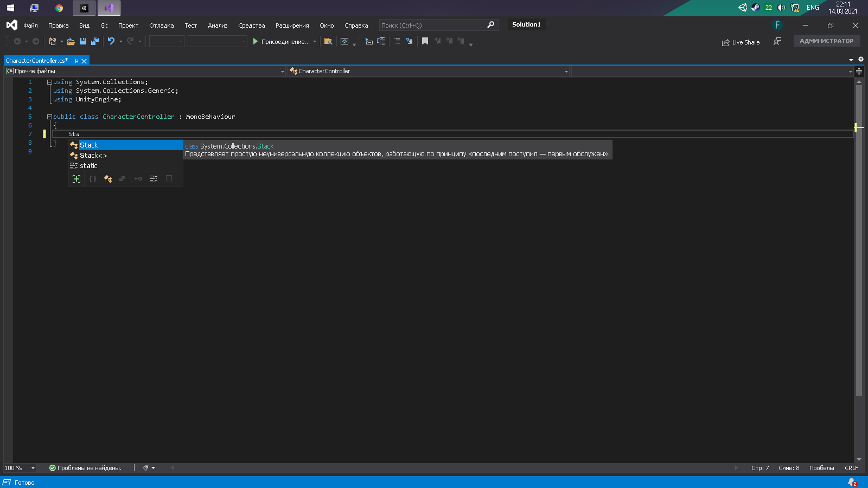Close the CharacterController.cs tab
868x488 pixels.
click(x=84, y=61)
